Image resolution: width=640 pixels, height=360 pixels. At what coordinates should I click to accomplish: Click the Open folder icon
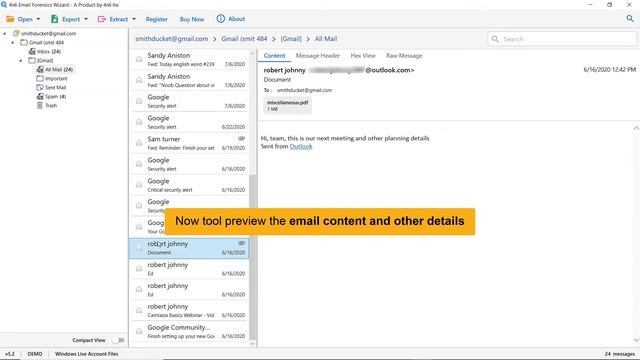10,19
